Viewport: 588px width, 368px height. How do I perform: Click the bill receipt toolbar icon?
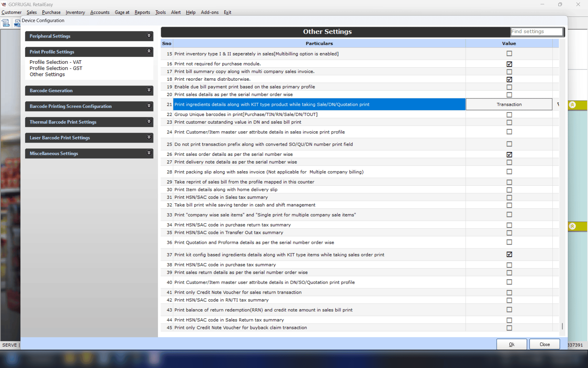click(x=6, y=23)
